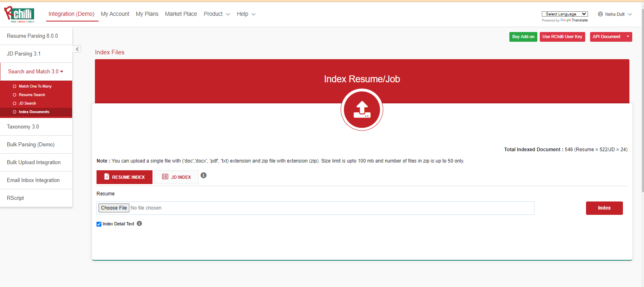This screenshot has height=287, width=644.
Task: Click the RChilli logo
Action: click(x=19, y=15)
